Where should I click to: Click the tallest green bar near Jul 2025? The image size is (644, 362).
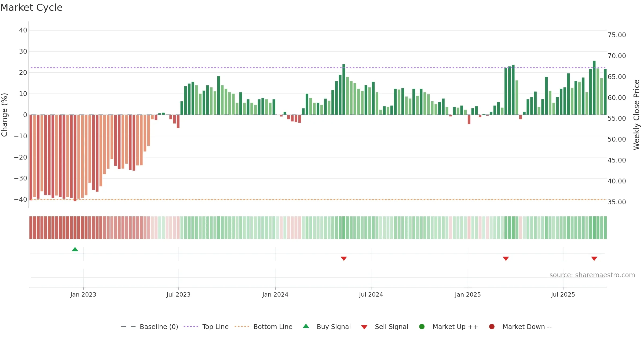pyautogui.click(x=594, y=88)
